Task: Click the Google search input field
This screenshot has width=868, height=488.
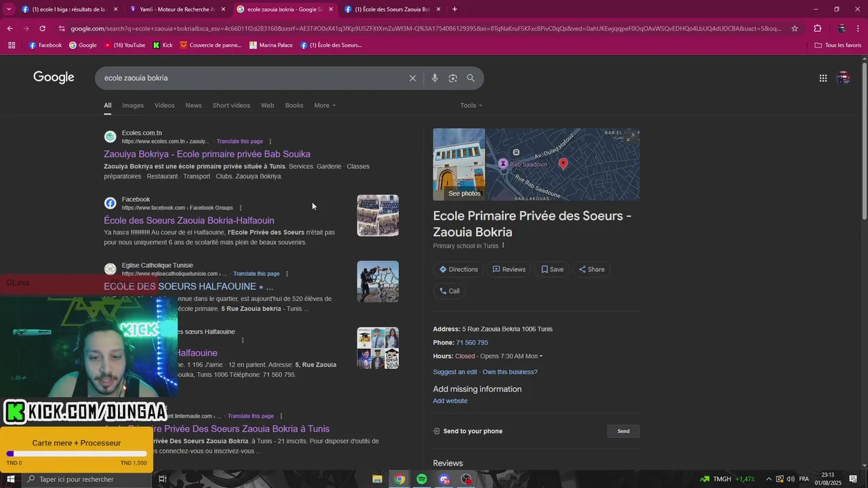Action: (251, 78)
